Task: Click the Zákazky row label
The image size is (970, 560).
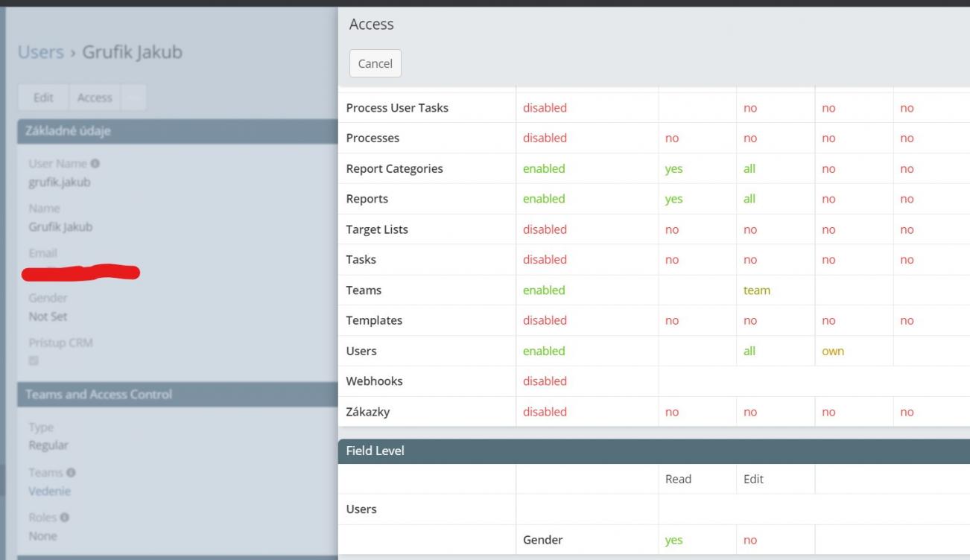Action: click(367, 412)
